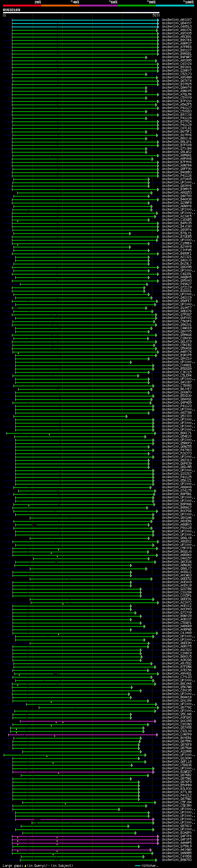Select the cyan ~100% identity legend segment
Screen dimensions: 197x868
175,6
